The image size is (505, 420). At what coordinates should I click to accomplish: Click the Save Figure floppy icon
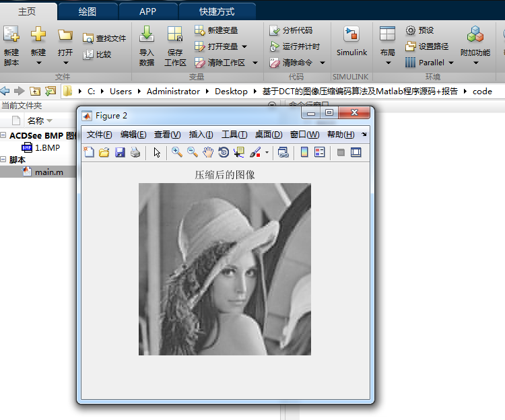pos(120,152)
